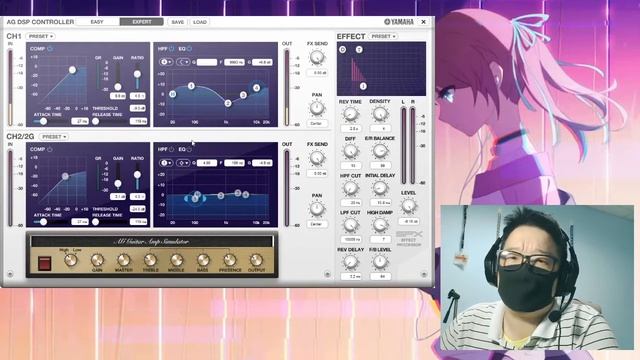Switch to the EASY mode tab
This screenshot has width=640, height=360.
pos(97,22)
